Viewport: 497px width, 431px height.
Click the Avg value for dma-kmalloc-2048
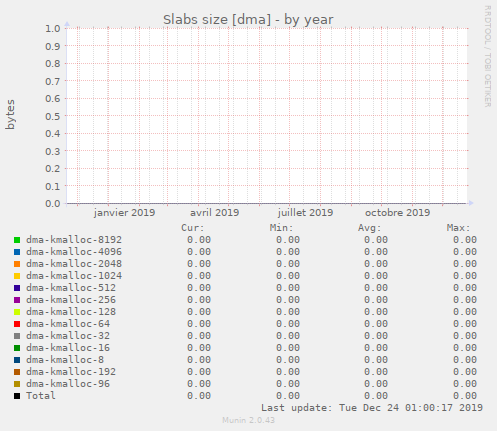tap(376, 264)
